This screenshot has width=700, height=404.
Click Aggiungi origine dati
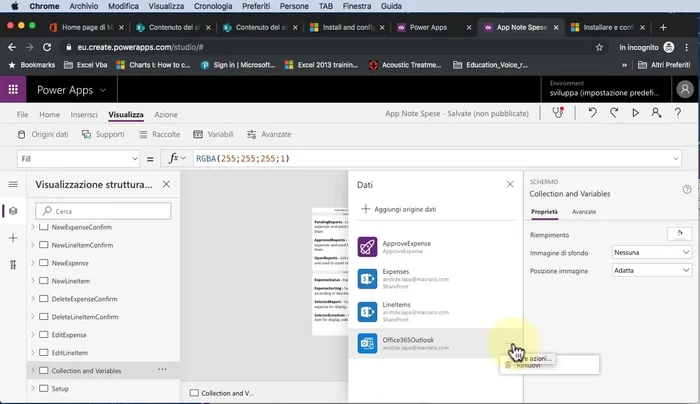coord(398,209)
